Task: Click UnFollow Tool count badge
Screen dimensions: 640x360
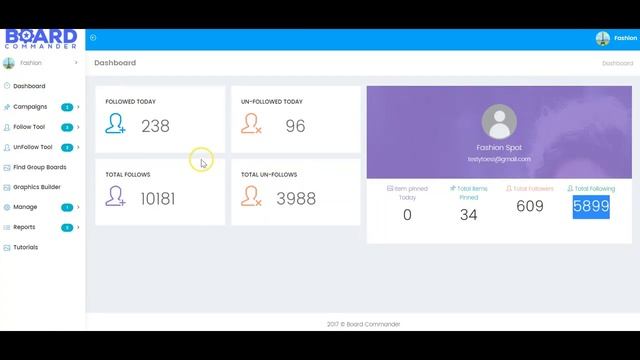Action: click(x=67, y=147)
